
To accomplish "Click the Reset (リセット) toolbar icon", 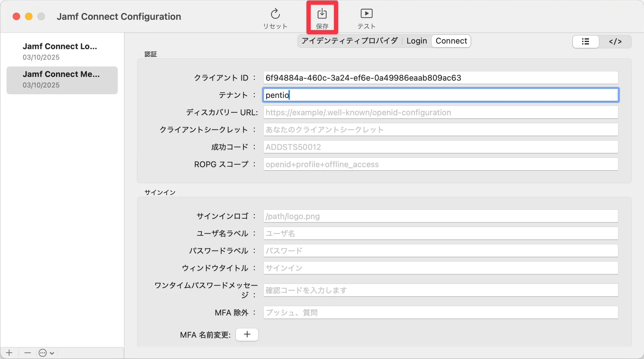I will [275, 14].
